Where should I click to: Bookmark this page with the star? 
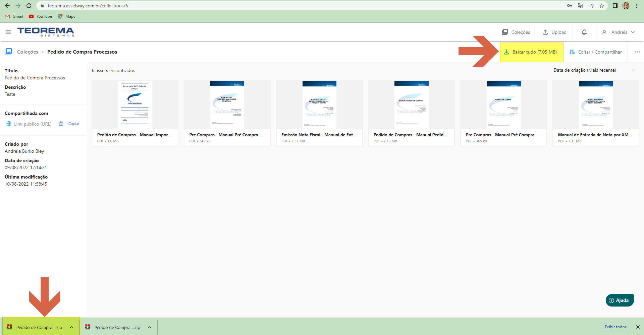coord(602,6)
